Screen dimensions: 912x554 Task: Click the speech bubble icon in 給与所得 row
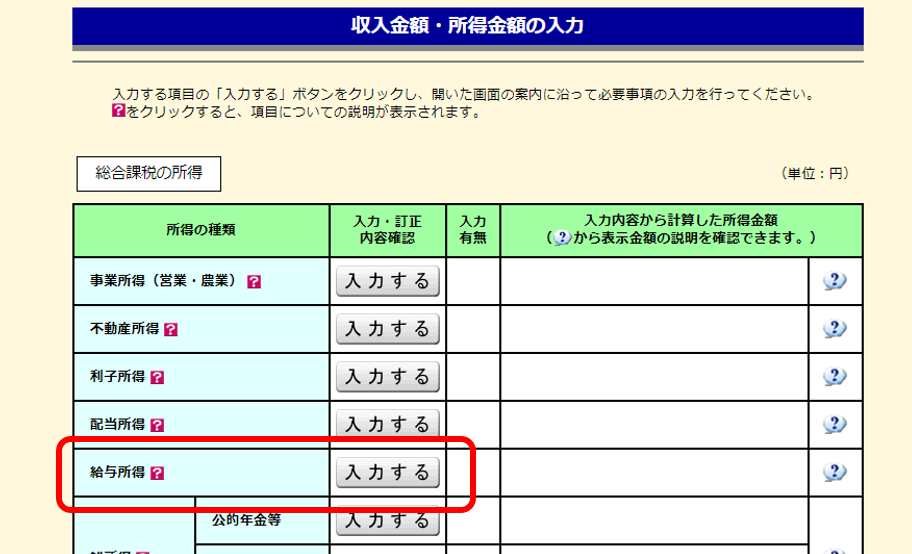pos(835,472)
